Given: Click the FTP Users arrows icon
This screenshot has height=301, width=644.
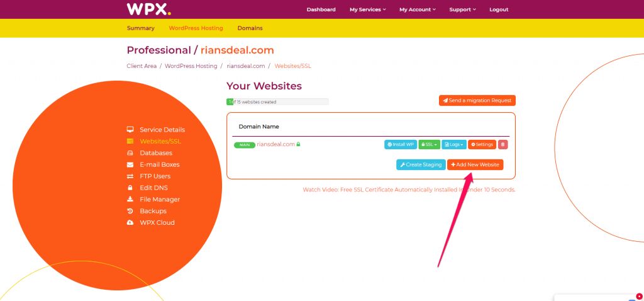Looking at the screenshot, I should [130, 176].
